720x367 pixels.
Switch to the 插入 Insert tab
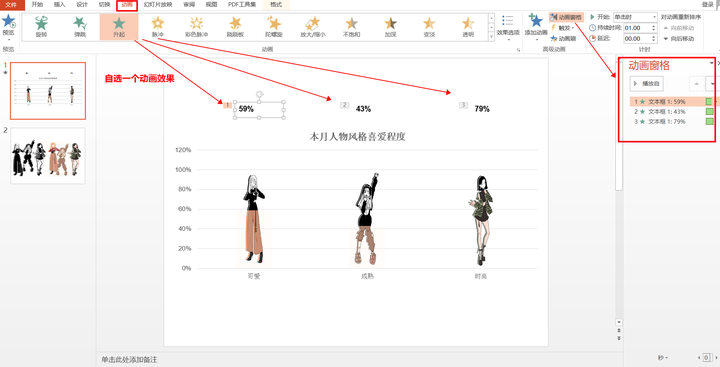(59, 5)
